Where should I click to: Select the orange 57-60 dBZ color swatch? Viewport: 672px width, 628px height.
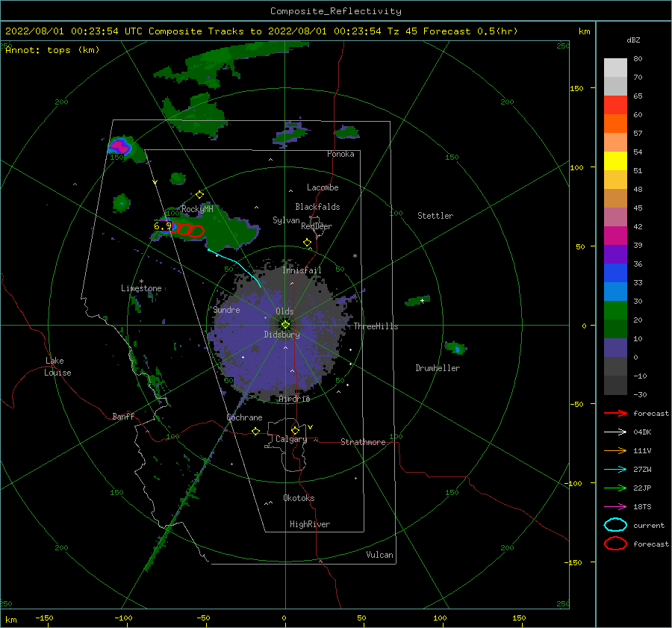[615, 124]
